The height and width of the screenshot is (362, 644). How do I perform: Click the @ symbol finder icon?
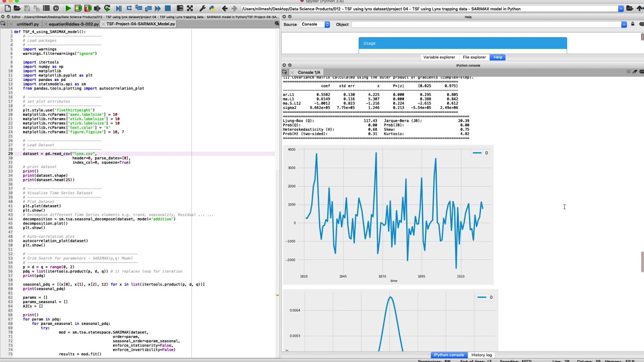point(56,9)
